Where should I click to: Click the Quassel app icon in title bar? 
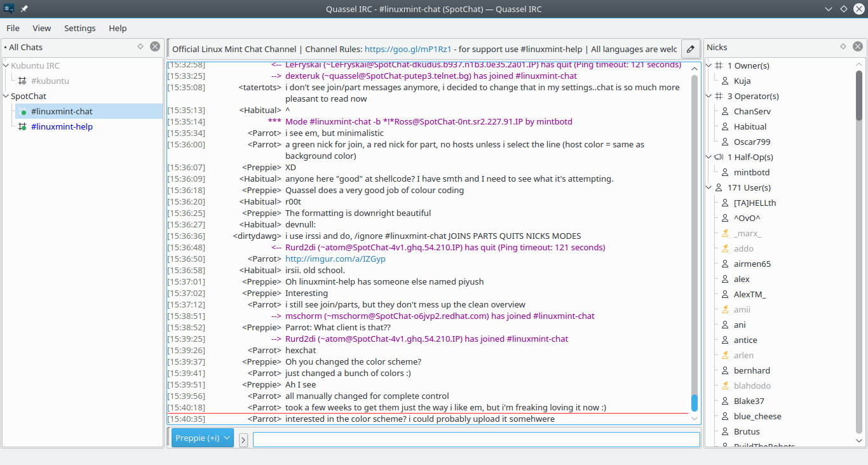[x=9, y=9]
